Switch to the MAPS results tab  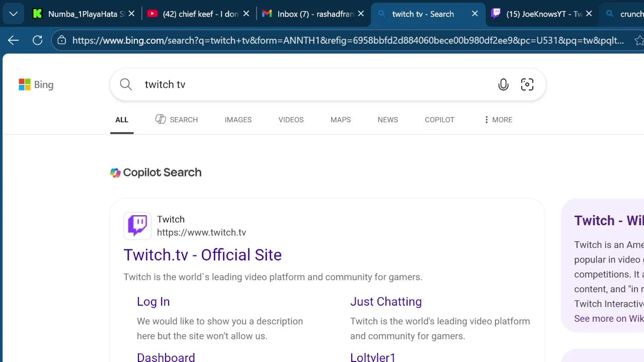[x=341, y=120]
